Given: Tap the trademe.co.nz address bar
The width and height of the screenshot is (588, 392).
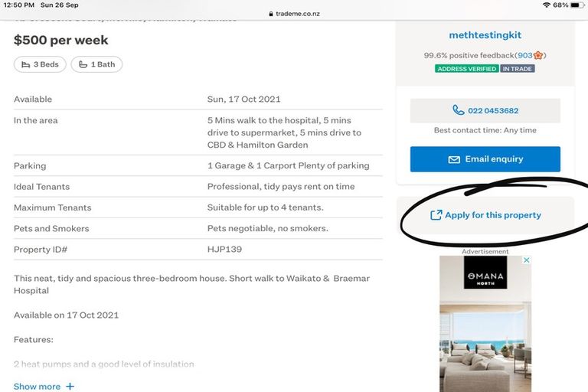Looking at the screenshot, I should pos(298,14).
